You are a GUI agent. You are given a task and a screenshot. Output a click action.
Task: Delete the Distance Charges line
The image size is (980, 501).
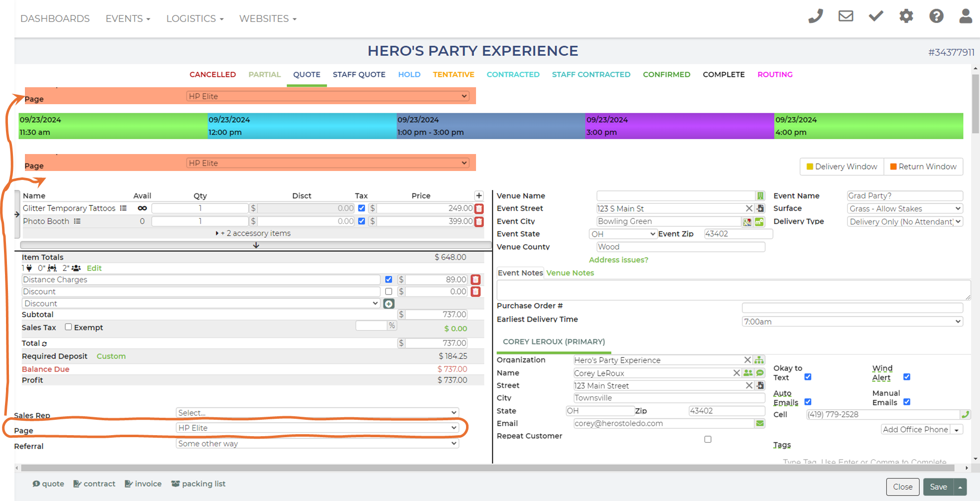(476, 280)
